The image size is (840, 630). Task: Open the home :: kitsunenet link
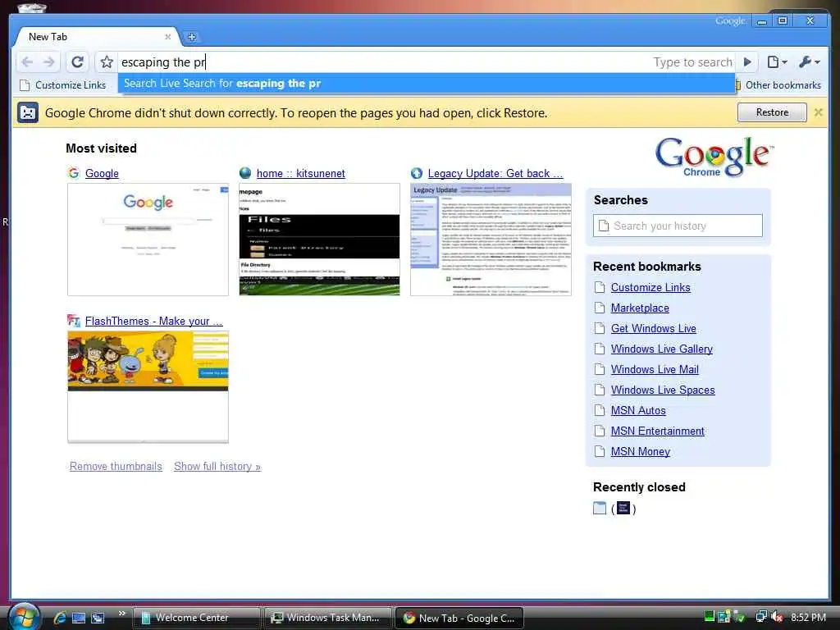[300, 174]
